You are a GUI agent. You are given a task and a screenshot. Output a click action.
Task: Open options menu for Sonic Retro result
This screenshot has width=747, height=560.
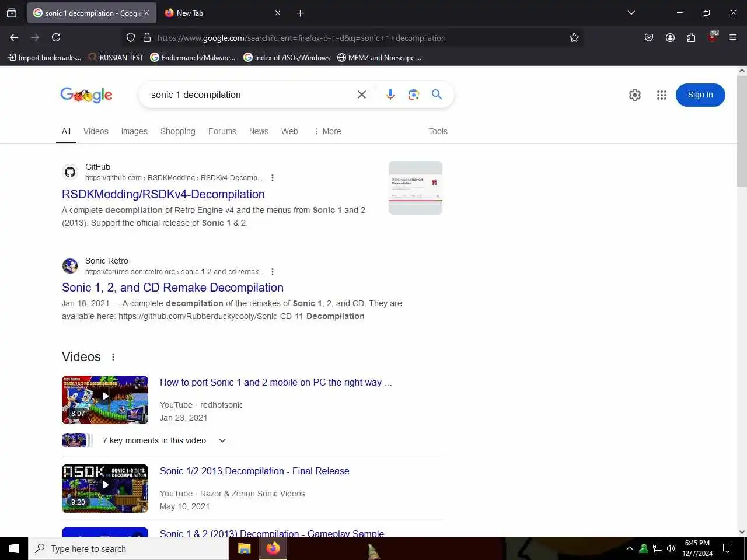[273, 272]
